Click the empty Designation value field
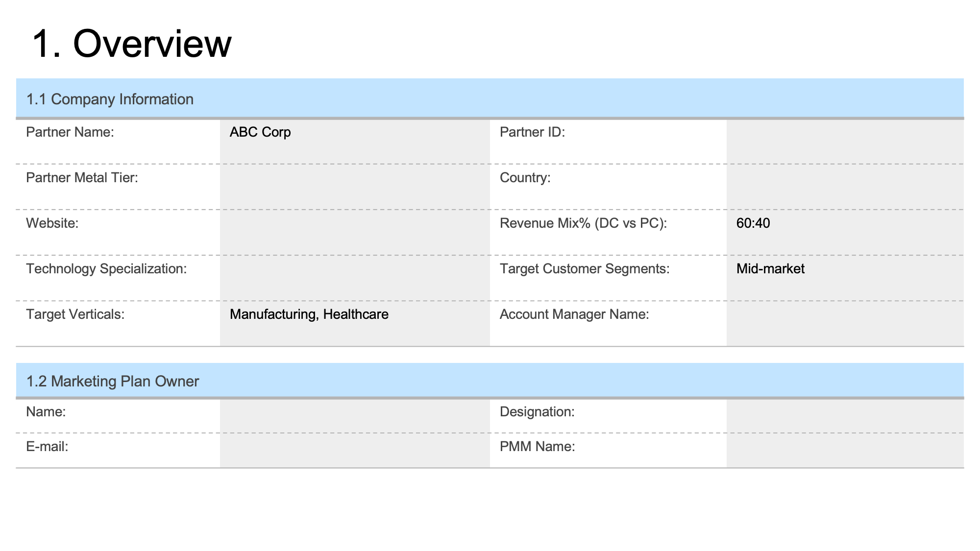Image resolution: width=980 pixels, height=551 pixels. 845,416
